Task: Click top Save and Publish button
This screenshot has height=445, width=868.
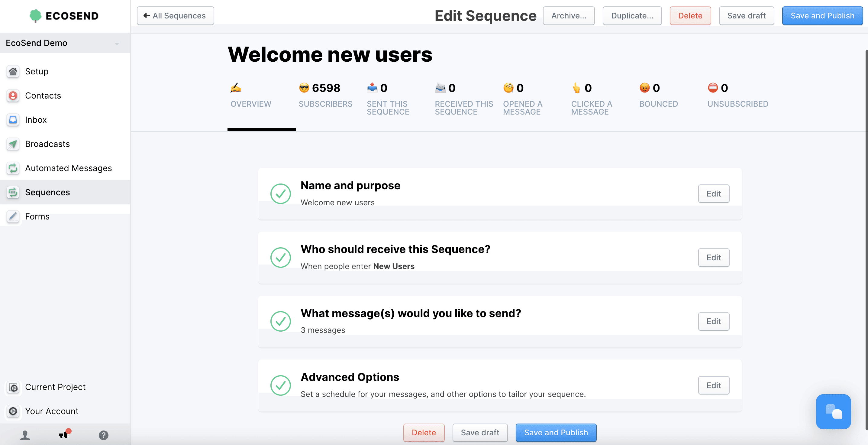Action: click(x=822, y=16)
